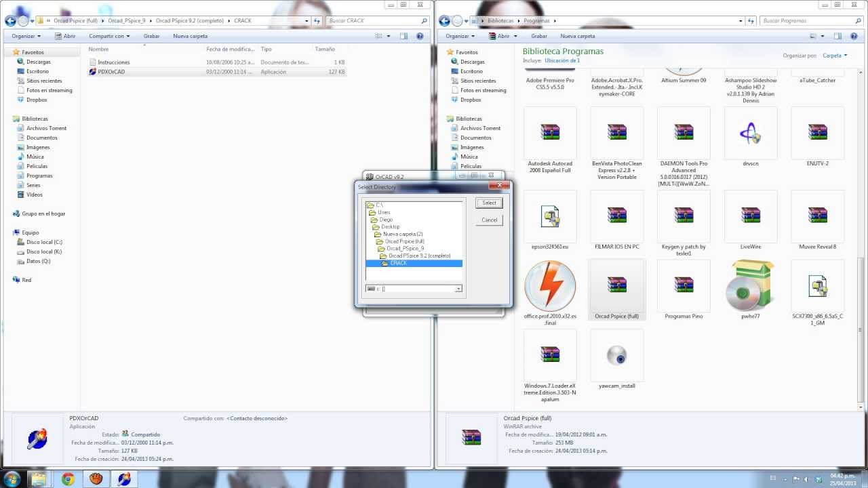The height and width of the screenshot is (488, 868).
Task: Click Windows Start button
Action: pyautogui.click(x=13, y=479)
